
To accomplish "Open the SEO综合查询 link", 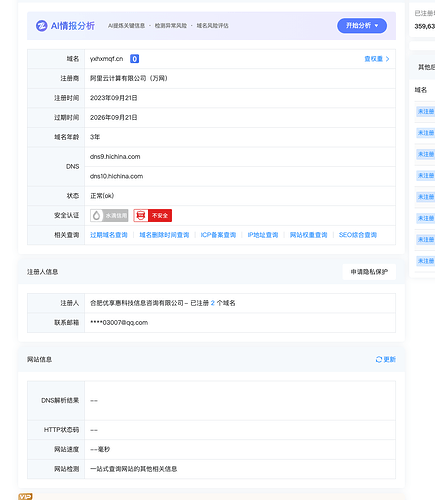I will click(358, 235).
